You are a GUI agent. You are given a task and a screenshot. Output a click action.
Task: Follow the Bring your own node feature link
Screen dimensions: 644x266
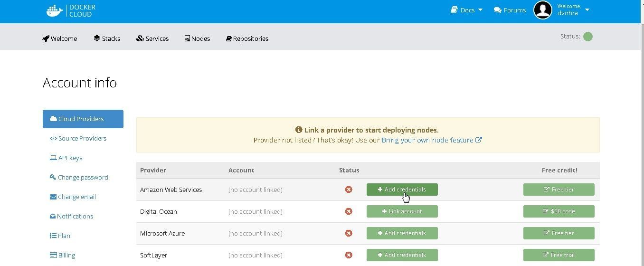(432, 140)
